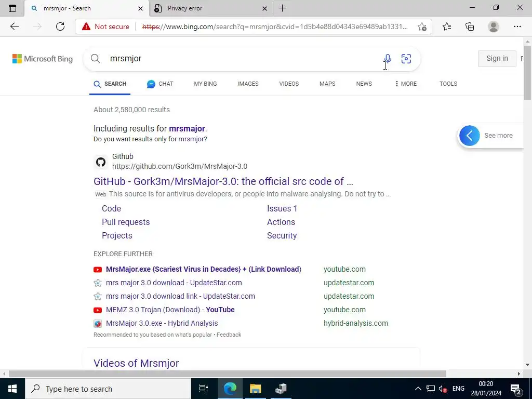Add this page to favorites star icon
Image resolution: width=532 pixels, height=399 pixels.
pos(422,26)
